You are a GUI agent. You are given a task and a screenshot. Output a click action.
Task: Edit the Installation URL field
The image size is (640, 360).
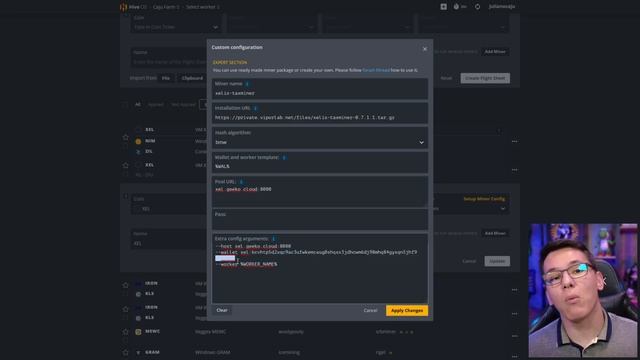(320, 113)
